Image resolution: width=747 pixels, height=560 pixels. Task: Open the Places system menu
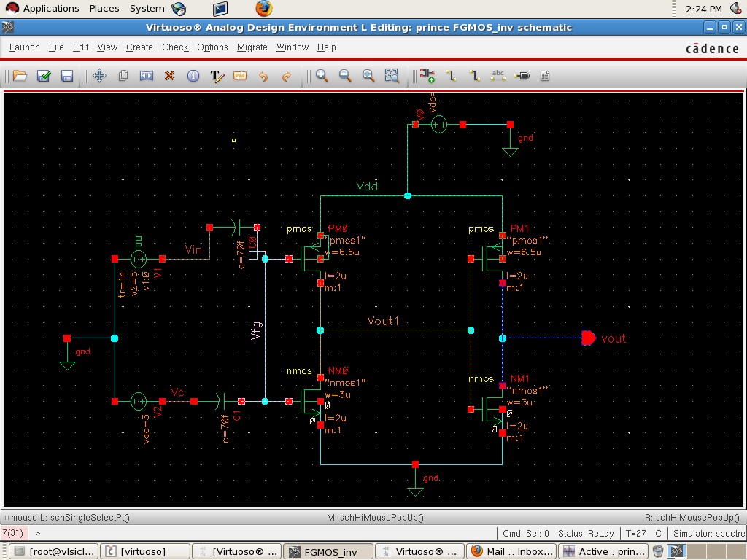(104, 9)
